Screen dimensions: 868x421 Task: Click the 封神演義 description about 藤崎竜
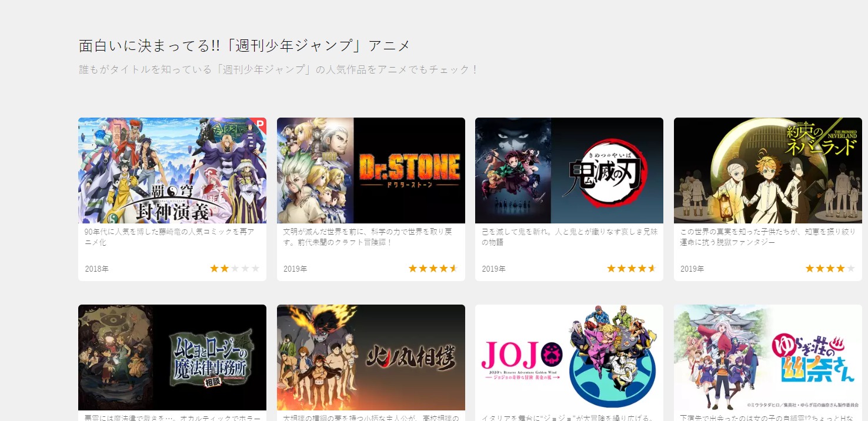point(169,237)
